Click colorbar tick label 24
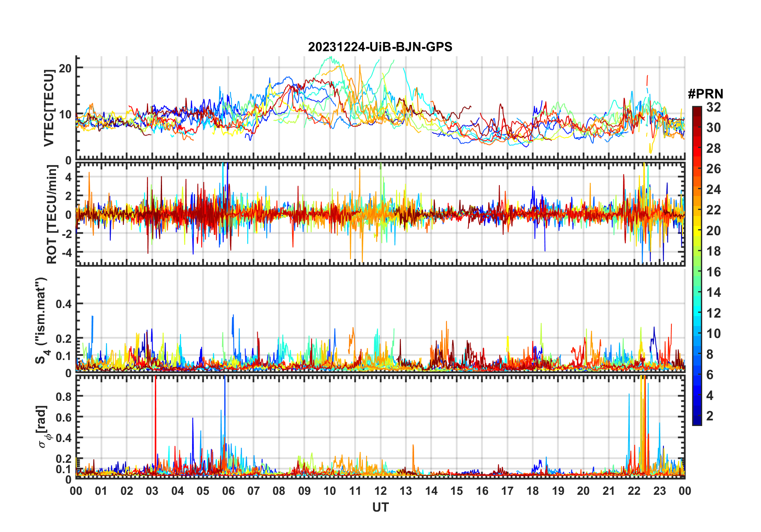This screenshot has width=761, height=532. point(713,190)
